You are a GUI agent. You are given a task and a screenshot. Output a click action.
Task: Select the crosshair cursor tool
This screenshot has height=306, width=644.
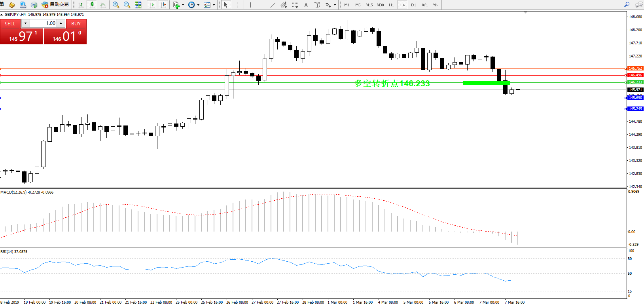[237, 5]
